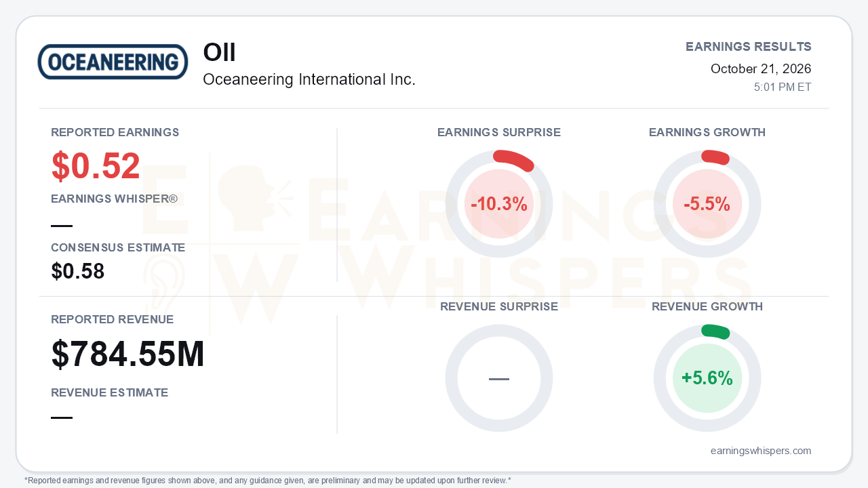Screen dimensions: 868x488
Task: Open the earningswhispers.com link
Action: (761, 451)
